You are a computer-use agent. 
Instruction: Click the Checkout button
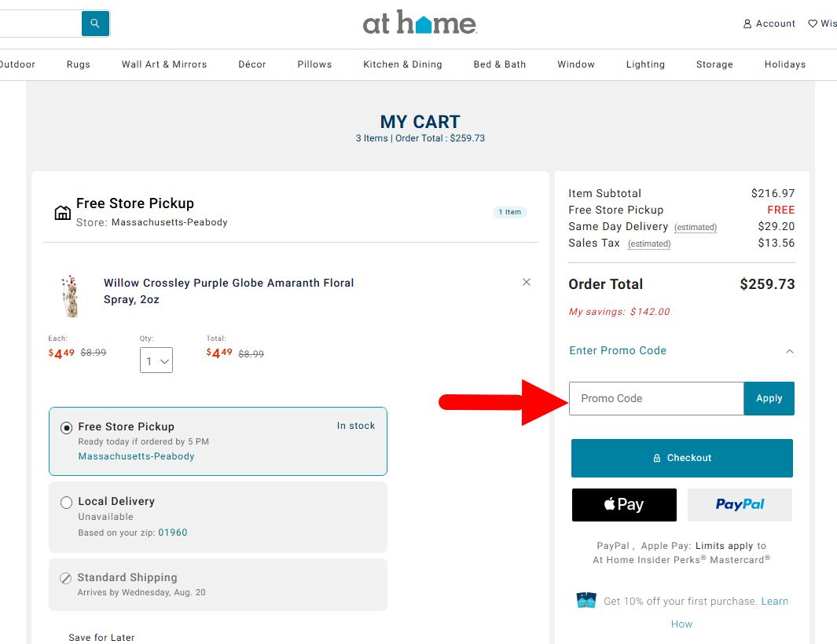[x=681, y=458]
